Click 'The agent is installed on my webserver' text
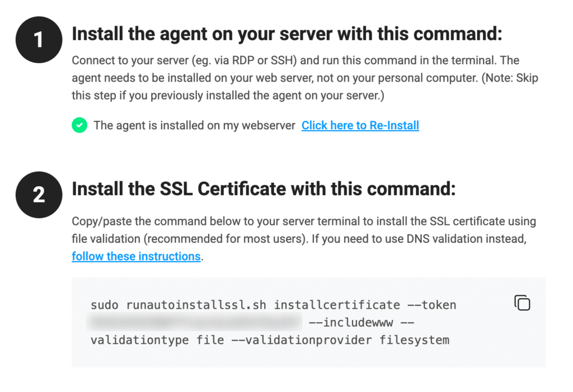573x392 pixels. tap(194, 125)
